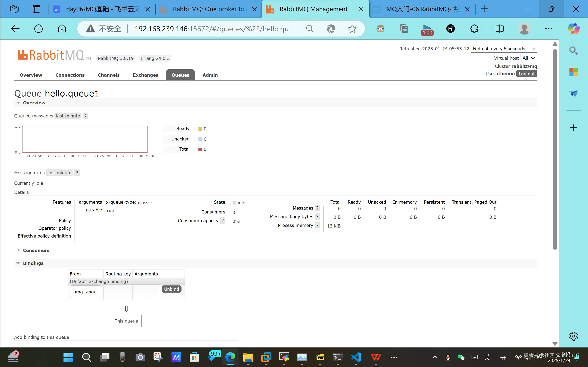
Task: Open Copilot icon in browser corner
Action: pyautogui.click(x=574, y=29)
